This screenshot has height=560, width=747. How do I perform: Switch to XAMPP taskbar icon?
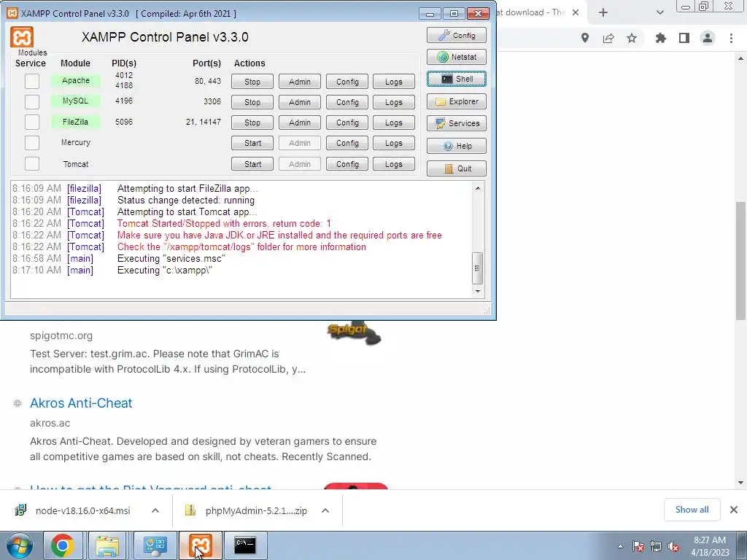point(201,545)
